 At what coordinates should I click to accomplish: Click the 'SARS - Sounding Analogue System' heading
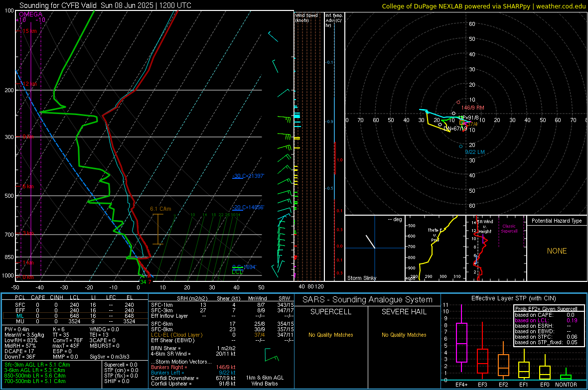pos(368,300)
